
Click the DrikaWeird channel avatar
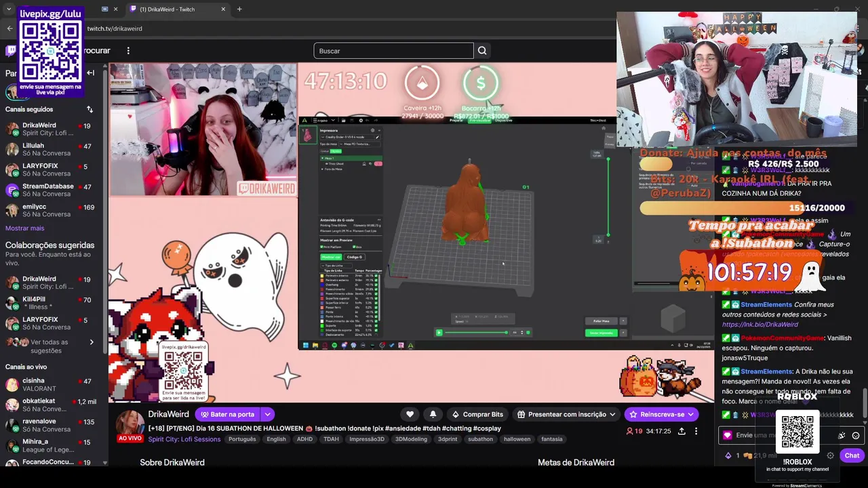(x=130, y=424)
